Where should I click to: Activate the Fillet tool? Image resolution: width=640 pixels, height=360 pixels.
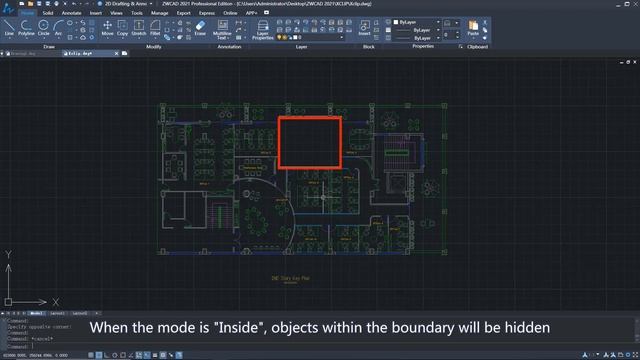[155, 28]
